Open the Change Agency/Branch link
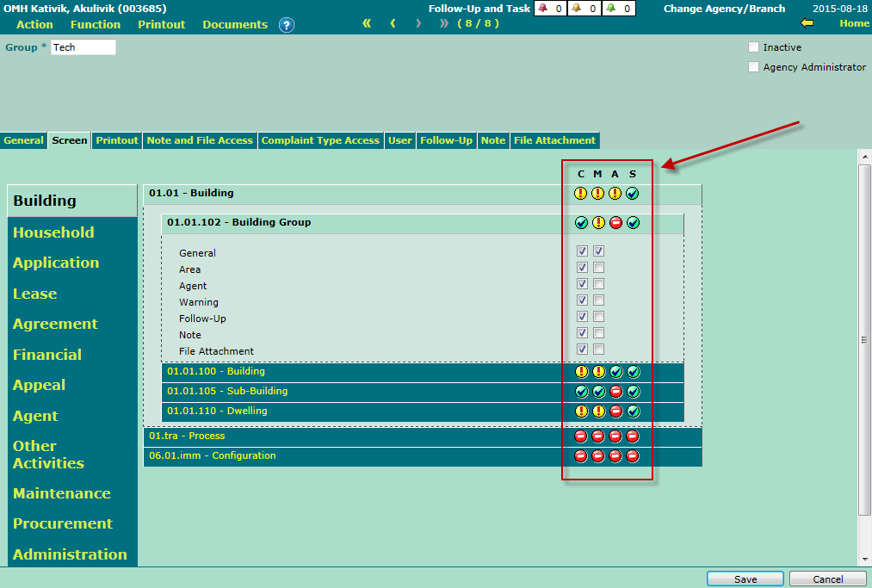This screenshot has width=872, height=588. click(724, 9)
